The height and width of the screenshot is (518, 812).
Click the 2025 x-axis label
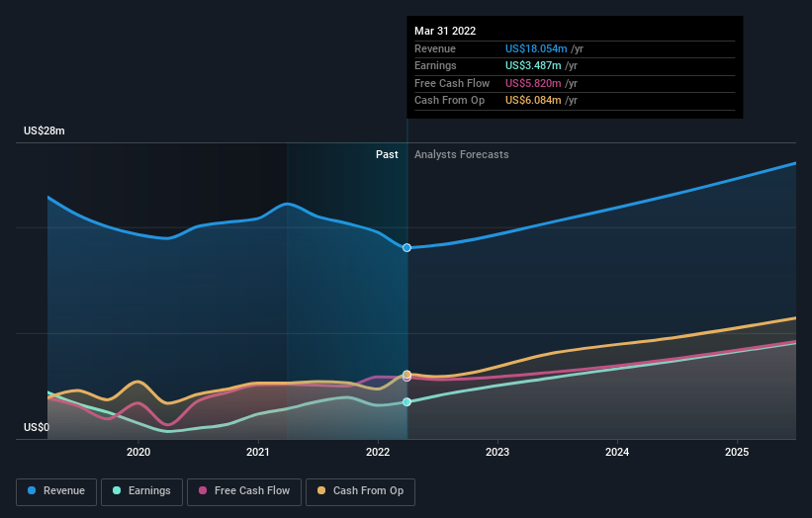point(737,452)
